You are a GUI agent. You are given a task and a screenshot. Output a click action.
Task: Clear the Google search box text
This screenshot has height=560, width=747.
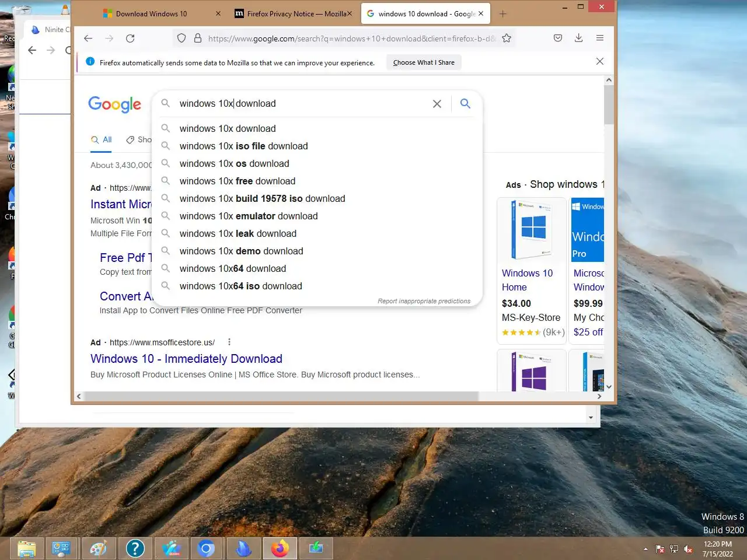[x=437, y=104]
